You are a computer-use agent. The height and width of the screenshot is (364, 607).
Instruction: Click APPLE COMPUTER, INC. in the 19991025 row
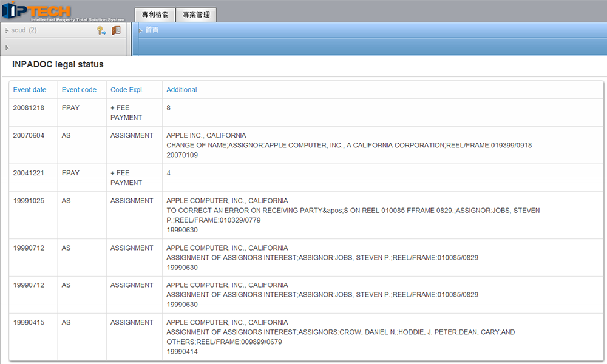click(x=227, y=201)
